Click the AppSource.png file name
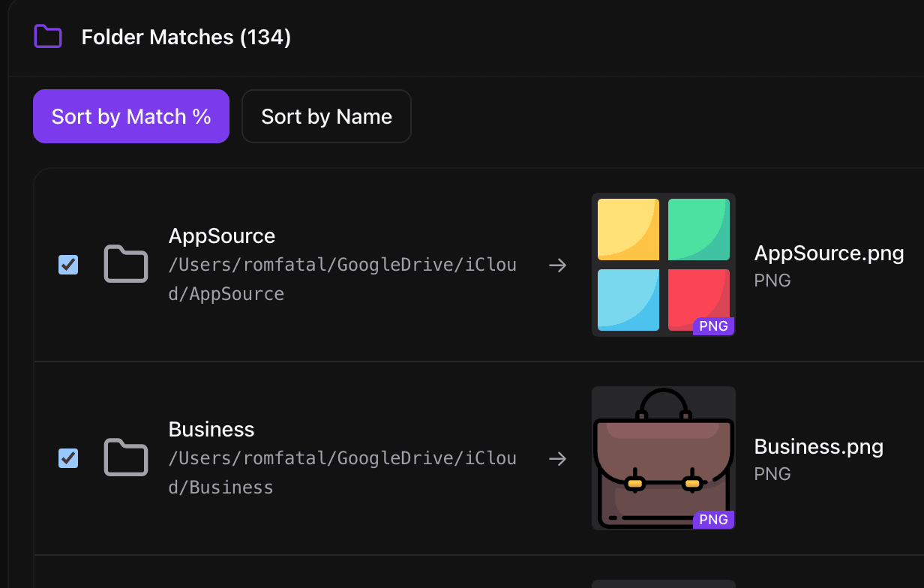This screenshot has height=588, width=924. click(x=829, y=253)
